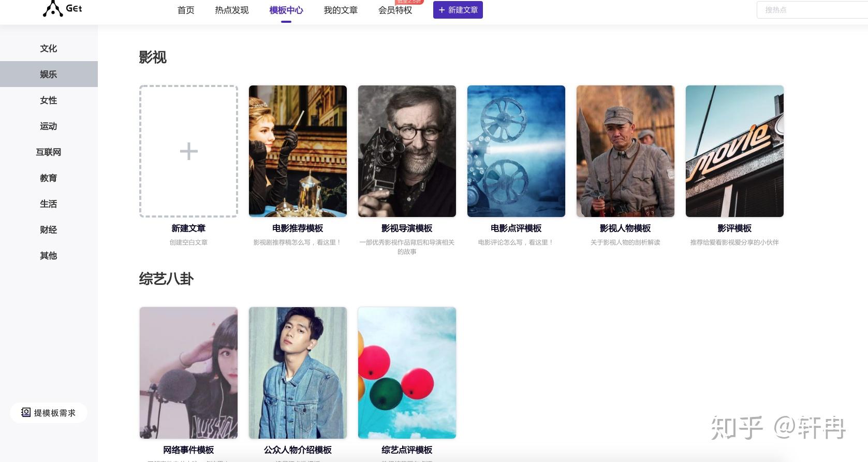
Task: Click the 影视人物模板 title text
Action: click(x=625, y=228)
